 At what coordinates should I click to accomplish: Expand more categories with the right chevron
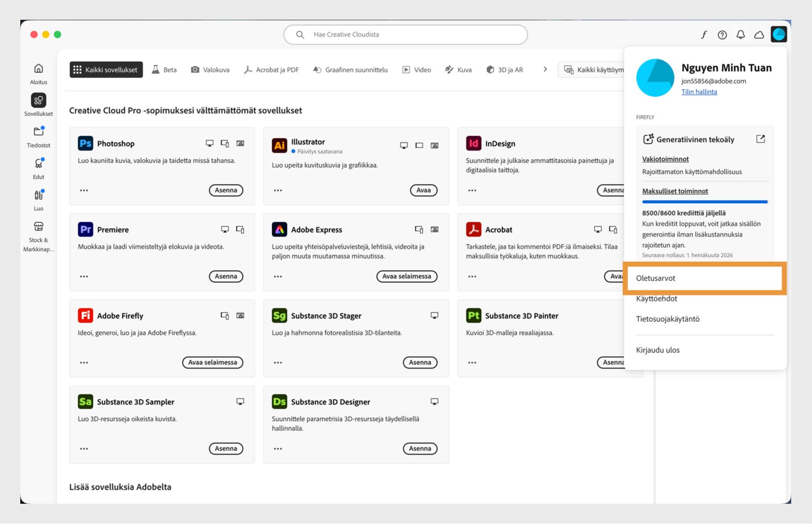point(545,69)
